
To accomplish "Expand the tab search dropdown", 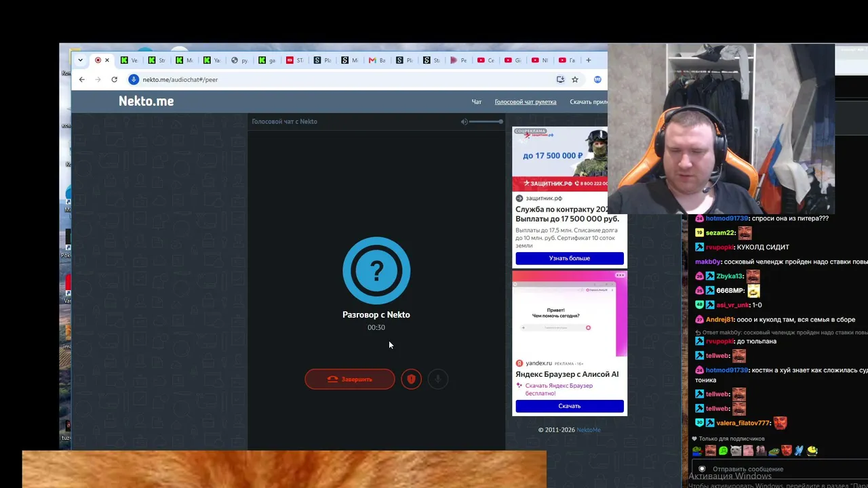I will tap(80, 60).
